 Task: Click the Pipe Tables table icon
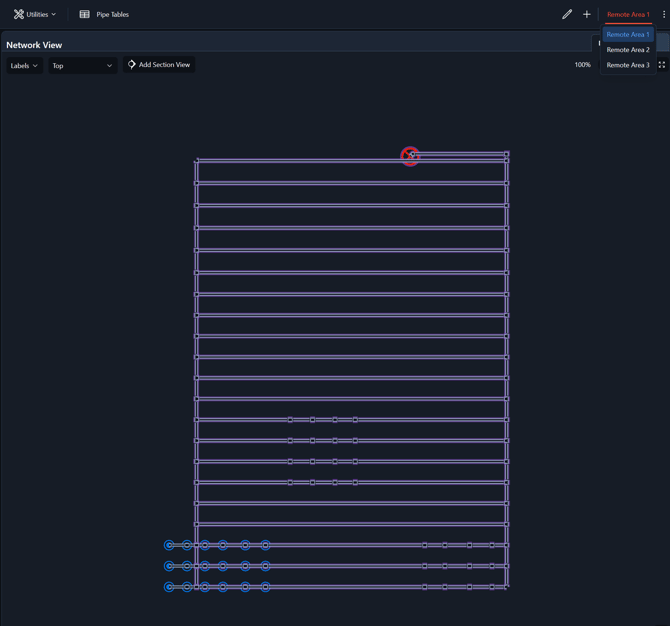85,15
